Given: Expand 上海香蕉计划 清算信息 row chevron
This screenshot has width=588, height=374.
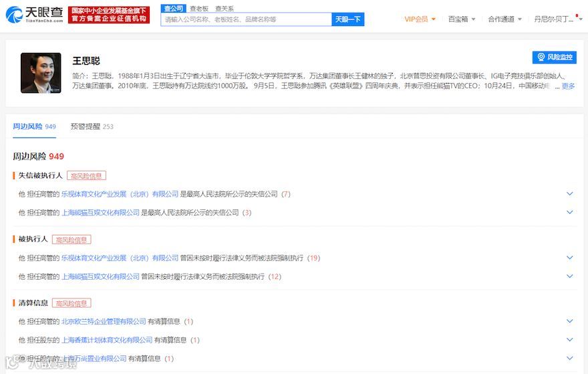Looking at the screenshot, I should [569, 339].
